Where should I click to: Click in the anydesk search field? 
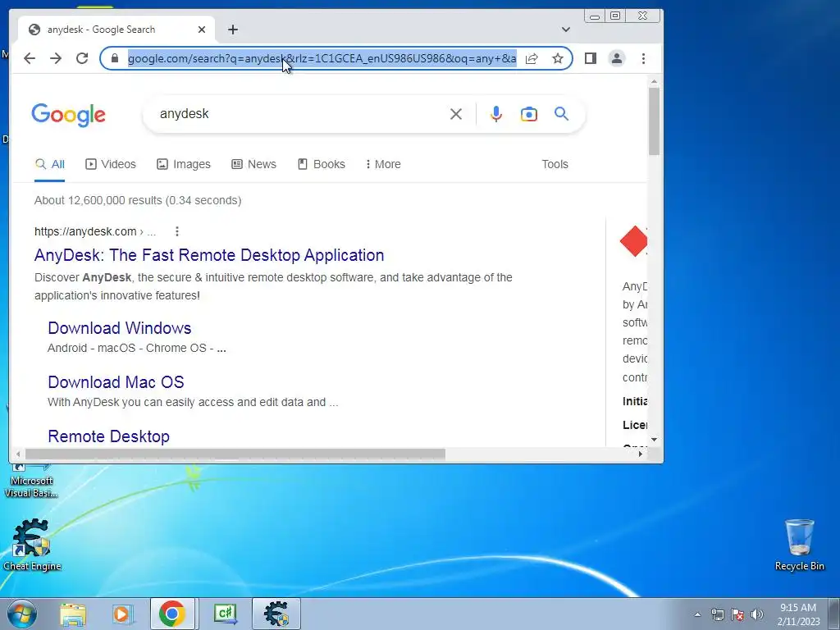coord(300,114)
